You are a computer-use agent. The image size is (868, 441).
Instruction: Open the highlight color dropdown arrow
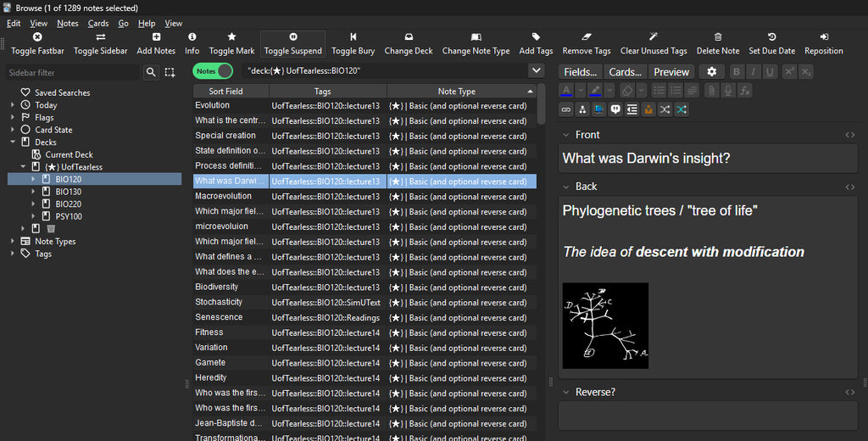[609, 90]
